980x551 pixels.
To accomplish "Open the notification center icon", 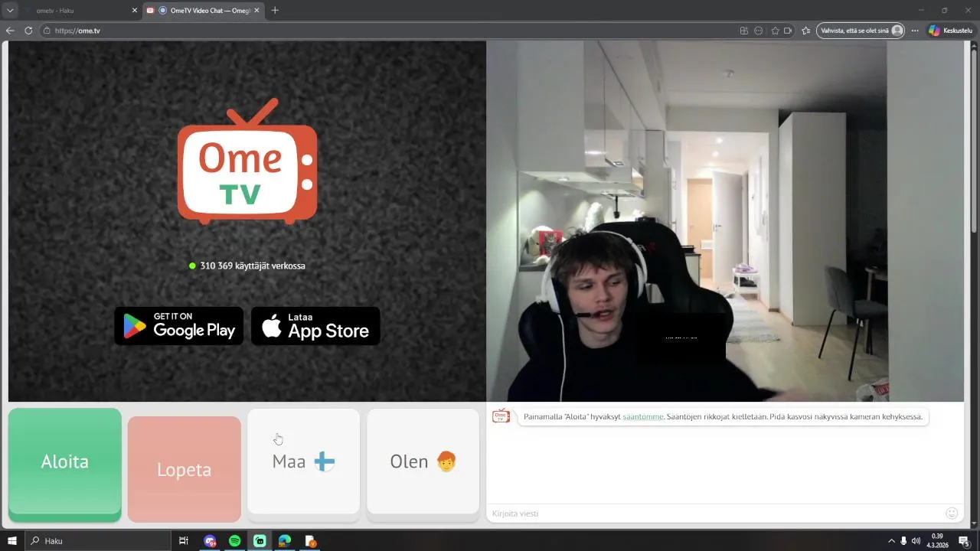I will (x=964, y=541).
